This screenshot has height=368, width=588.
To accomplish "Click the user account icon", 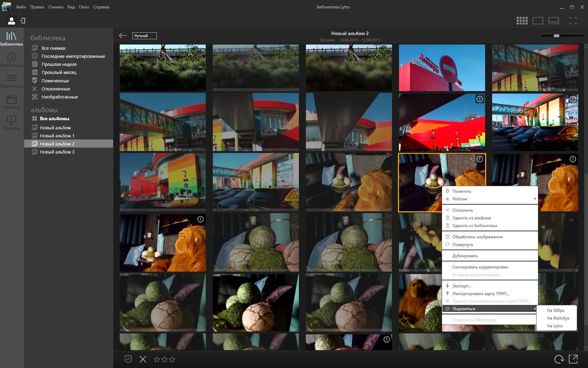I will [12, 21].
